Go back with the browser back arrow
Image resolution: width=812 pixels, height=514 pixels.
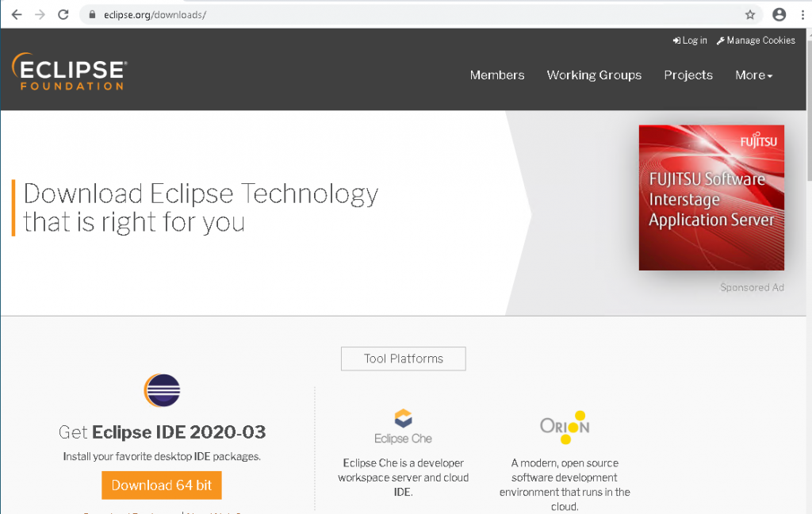tap(17, 14)
